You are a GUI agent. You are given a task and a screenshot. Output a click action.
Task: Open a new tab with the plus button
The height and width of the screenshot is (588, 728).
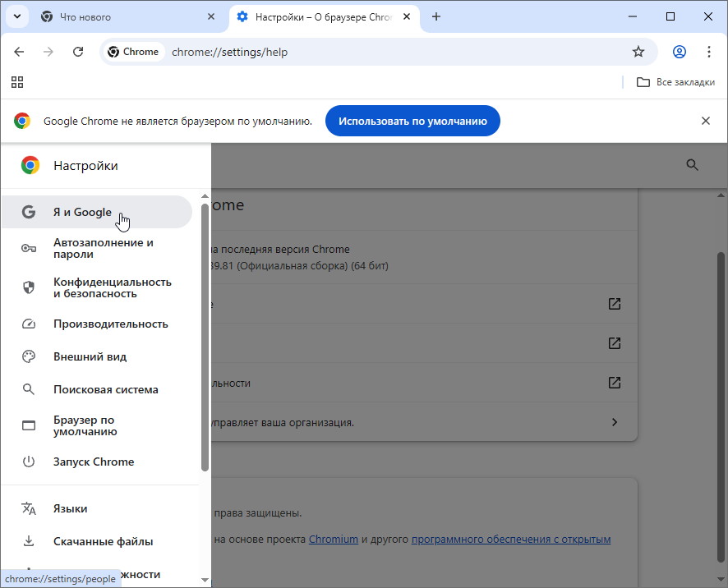click(436, 16)
